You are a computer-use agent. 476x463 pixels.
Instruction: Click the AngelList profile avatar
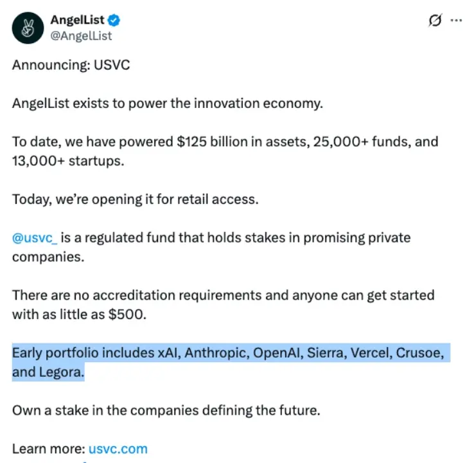point(27,28)
